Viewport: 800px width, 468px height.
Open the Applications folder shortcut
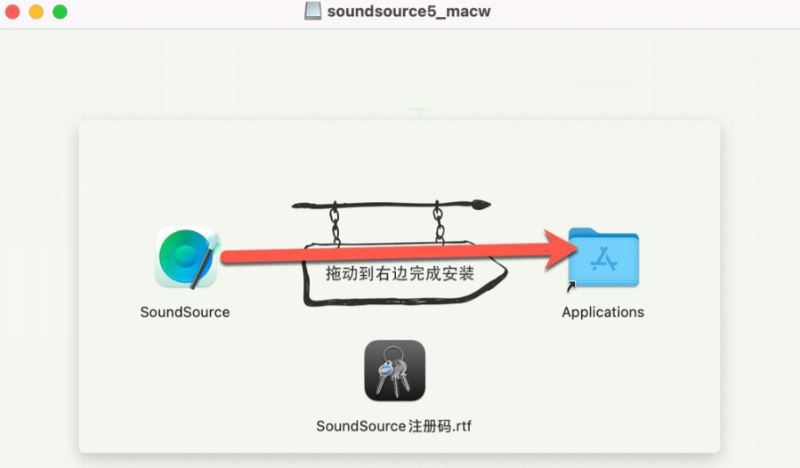pyautogui.click(x=603, y=258)
